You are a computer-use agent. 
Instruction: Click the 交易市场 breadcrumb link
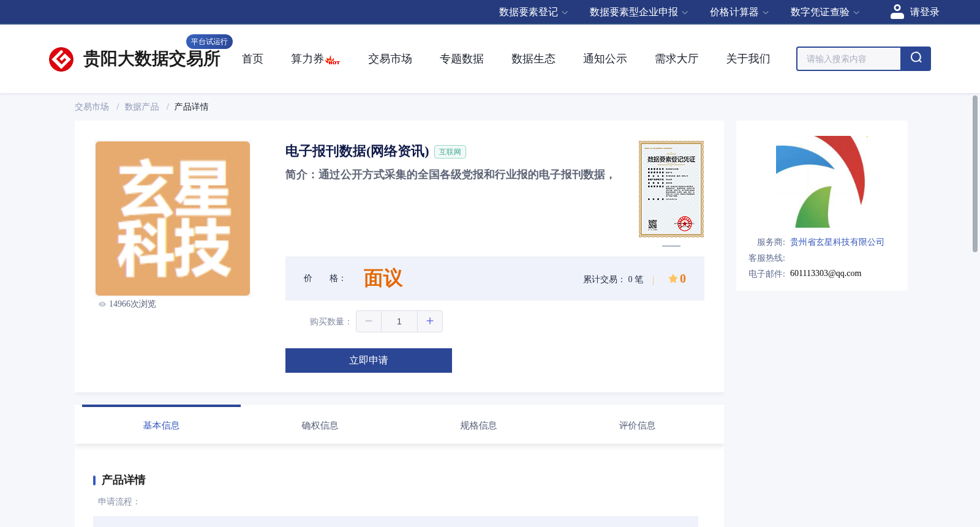92,107
